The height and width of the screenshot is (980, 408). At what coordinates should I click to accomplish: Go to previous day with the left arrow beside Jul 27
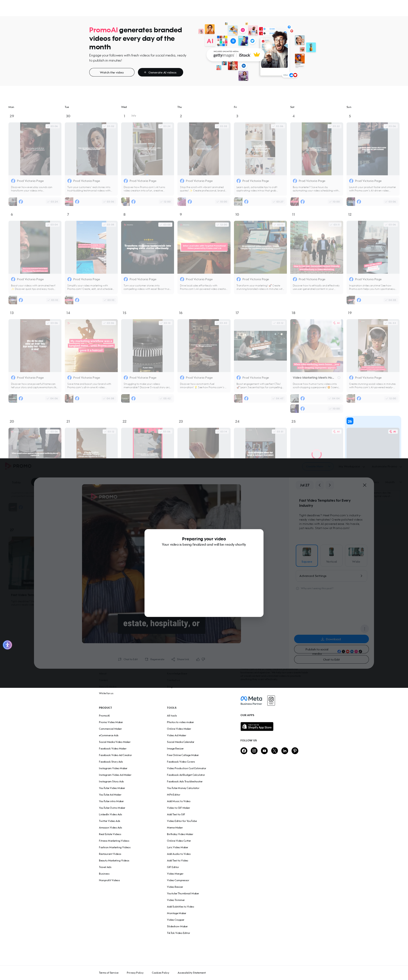pyautogui.click(x=320, y=485)
